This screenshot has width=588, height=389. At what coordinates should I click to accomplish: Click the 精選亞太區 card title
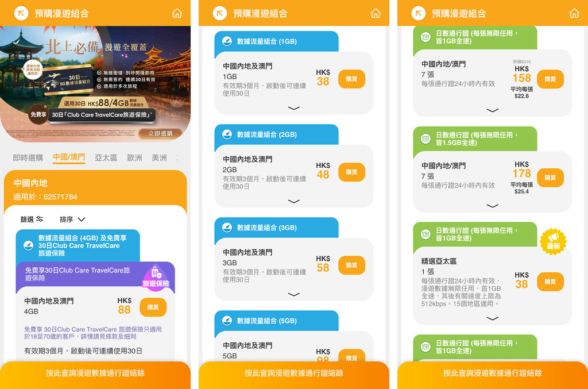[x=439, y=261]
